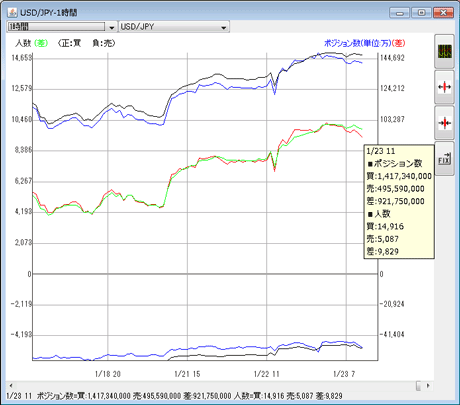Click the ポジション数(単位:万)(差) legend label

click(x=364, y=43)
